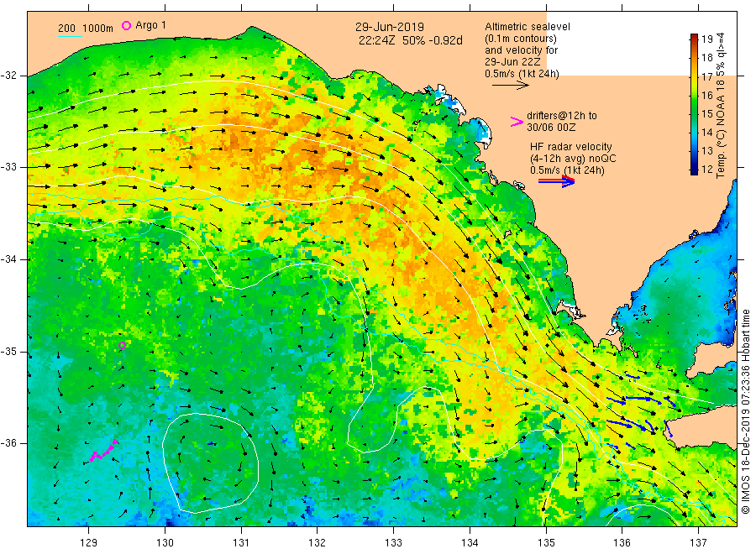Click the latitude label -32
The image size is (756, 554).
pos(8,76)
